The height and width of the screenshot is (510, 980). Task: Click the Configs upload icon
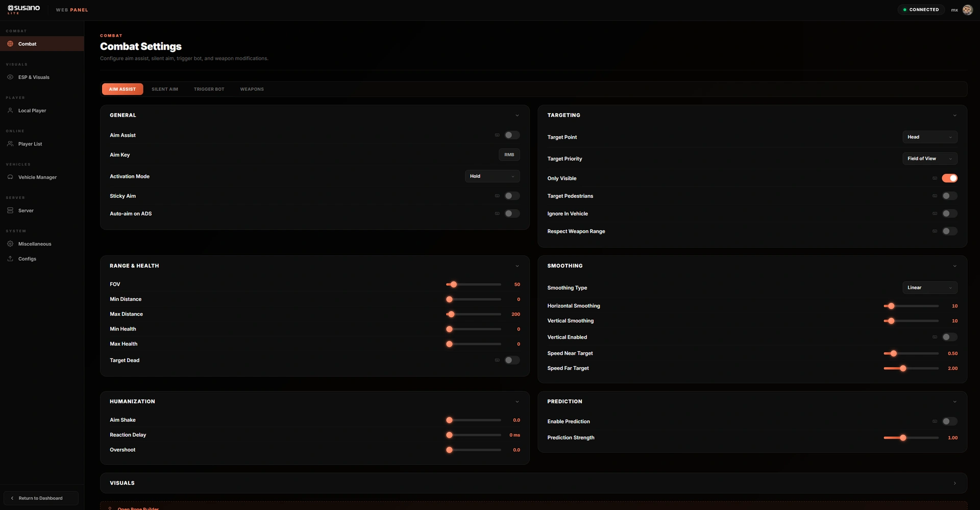pyautogui.click(x=10, y=259)
